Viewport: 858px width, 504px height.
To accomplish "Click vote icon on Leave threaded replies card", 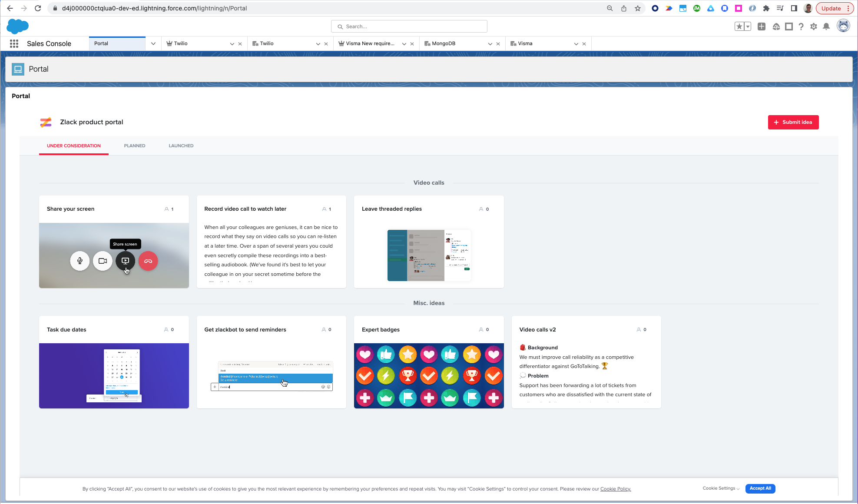I will tap(481, 209).
